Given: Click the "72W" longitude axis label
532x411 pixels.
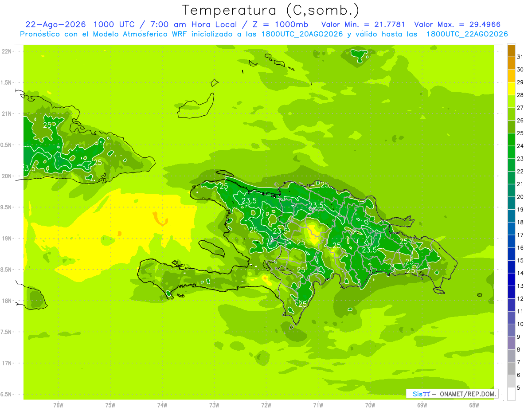Looking at the screenshot, I should (266, 405).
